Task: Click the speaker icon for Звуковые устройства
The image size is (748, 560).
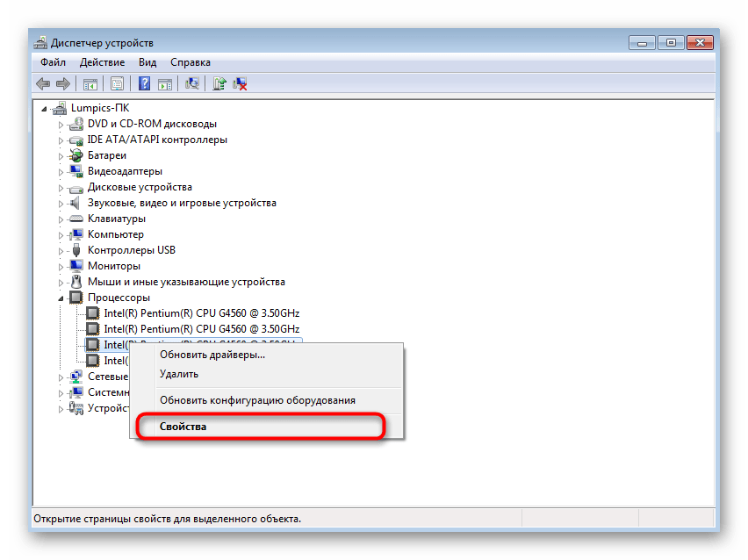Action: coord(76,204)
